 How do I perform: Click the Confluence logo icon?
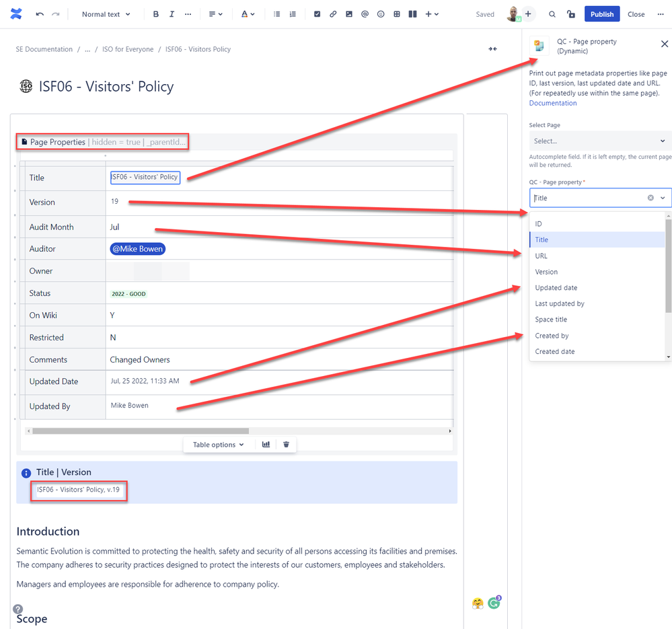pyautogui.click(x=16, y=14)
